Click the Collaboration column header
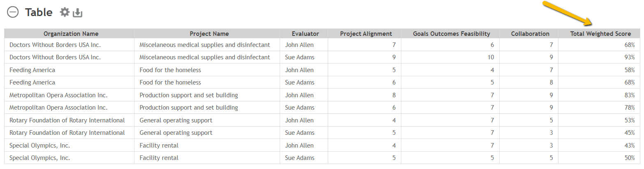 pos(530,34)
